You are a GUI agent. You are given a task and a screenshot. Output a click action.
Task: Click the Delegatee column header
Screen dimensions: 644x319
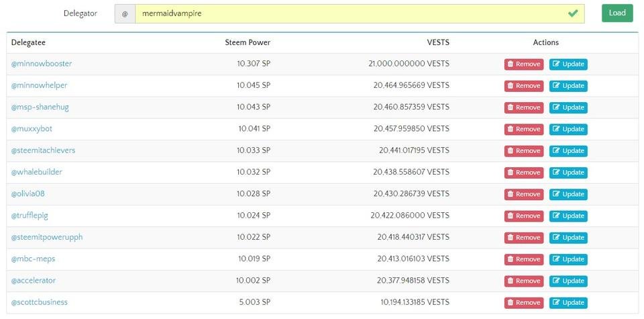point(28,42)
